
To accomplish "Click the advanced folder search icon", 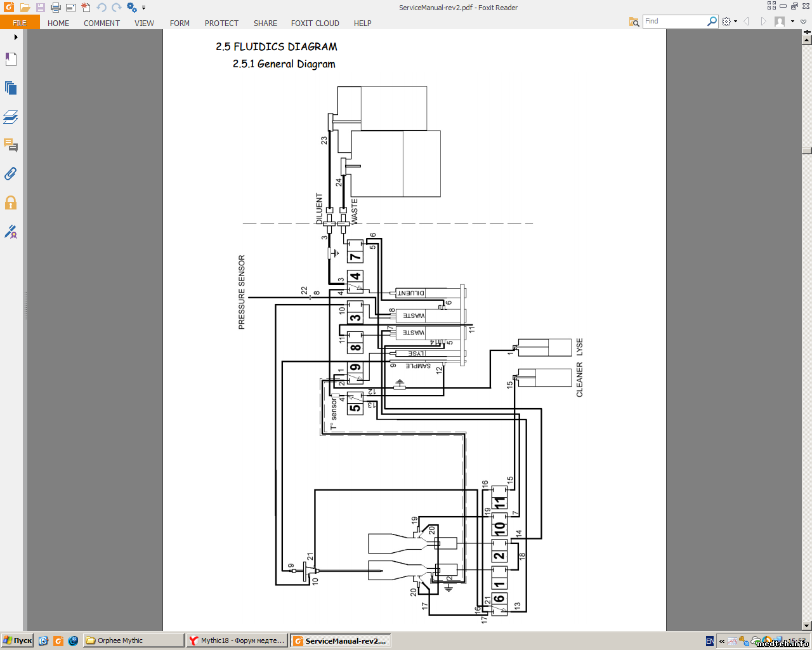I will (x=634, y=22).
